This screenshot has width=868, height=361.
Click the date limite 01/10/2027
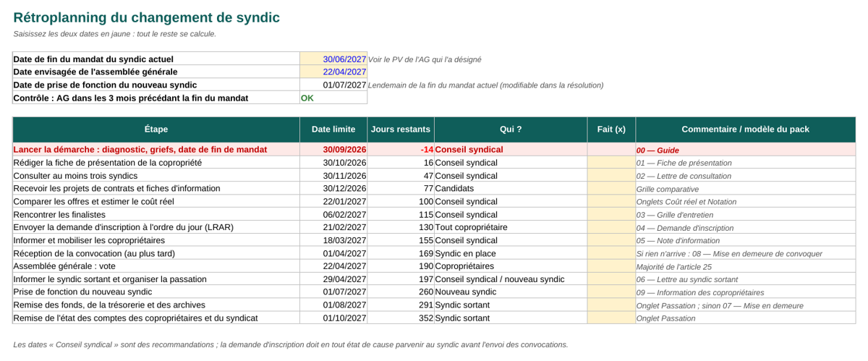(x=333, y=318)
